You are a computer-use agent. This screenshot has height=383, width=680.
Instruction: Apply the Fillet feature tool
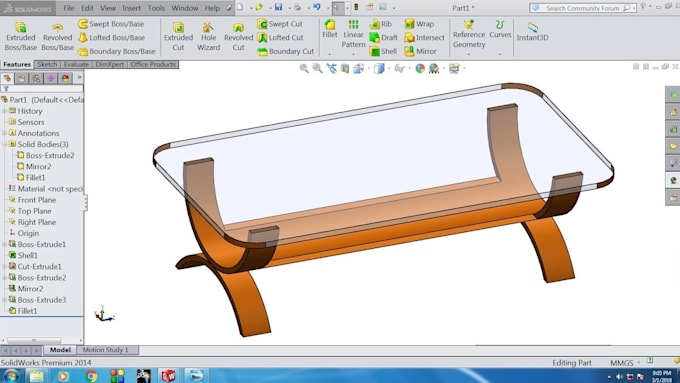[x=330, y=29]
